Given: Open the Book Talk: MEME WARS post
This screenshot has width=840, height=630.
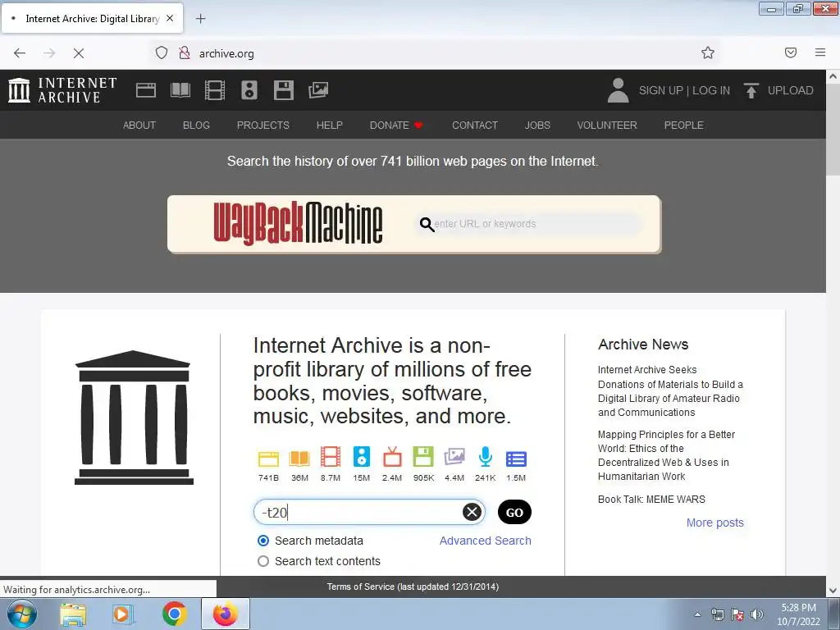Looking at the screenshot, I should coord(651,500).
